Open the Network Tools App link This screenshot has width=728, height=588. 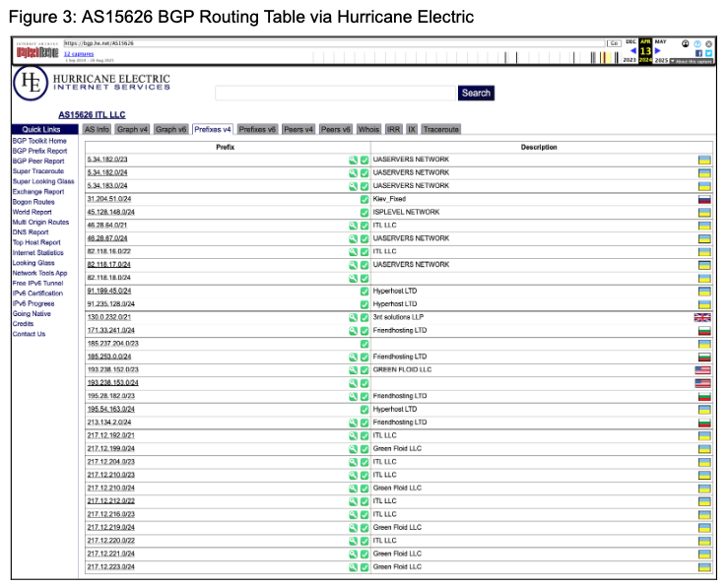click(x=40, y=273)
